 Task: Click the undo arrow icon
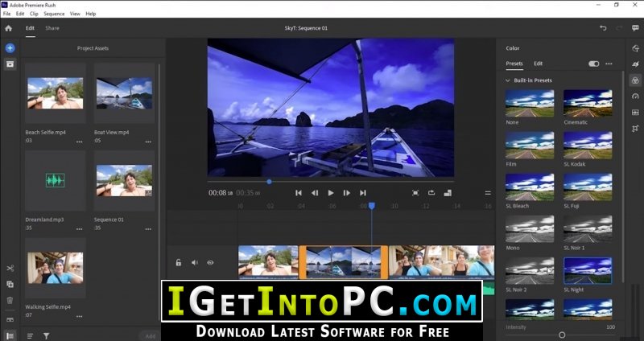[x=603, y=28]
